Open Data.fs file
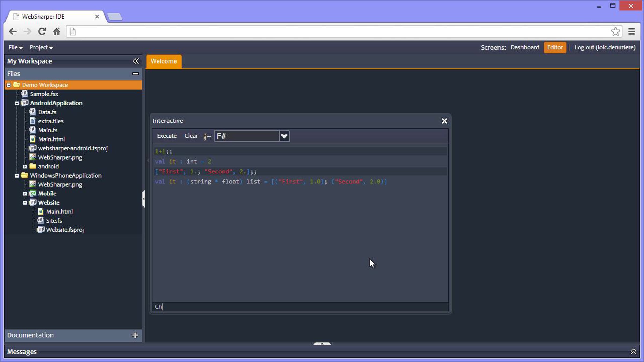Image resolution: width=644 pixels, height=362 pixels. pyautogui.click(x=47, y=112)
